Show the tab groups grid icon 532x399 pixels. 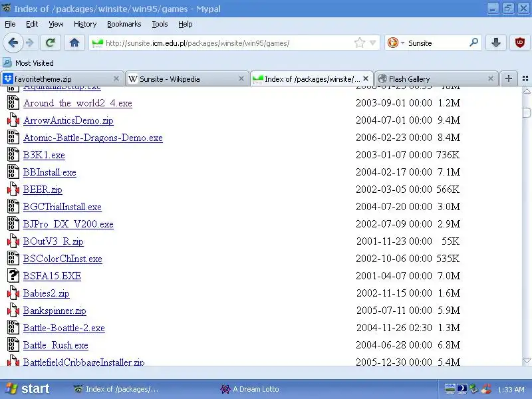coord(525,78)
